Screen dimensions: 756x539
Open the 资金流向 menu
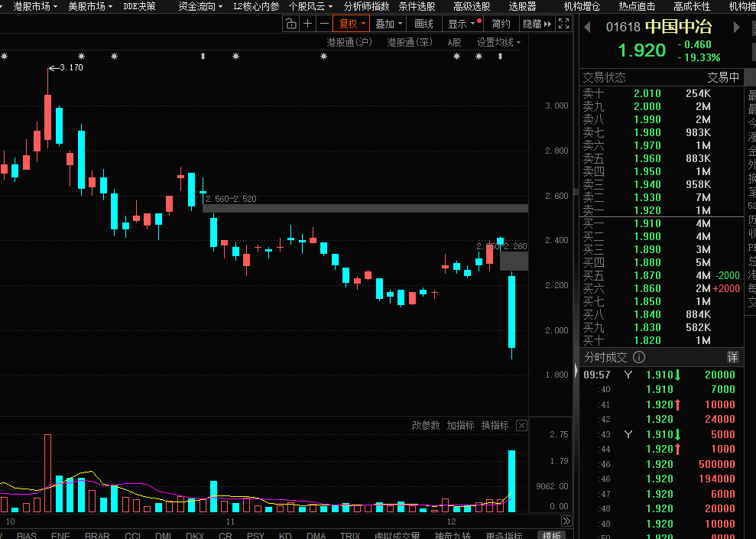pyautogui.click(x=200, y=6)
